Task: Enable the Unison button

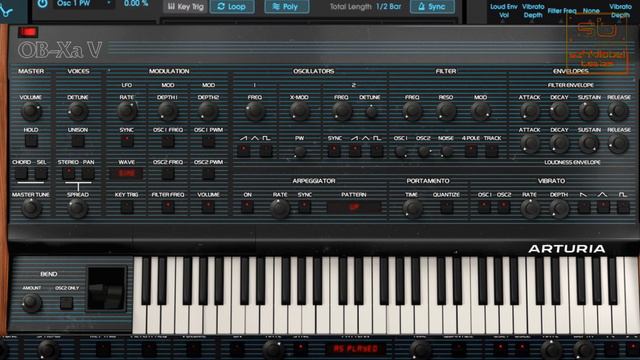Action: (78, 141)
